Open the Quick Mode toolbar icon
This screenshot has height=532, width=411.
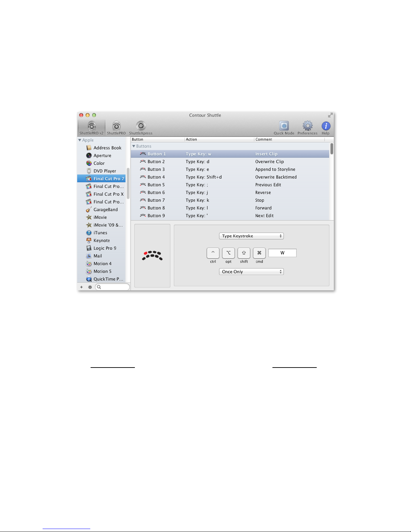[x=284, y=126]
